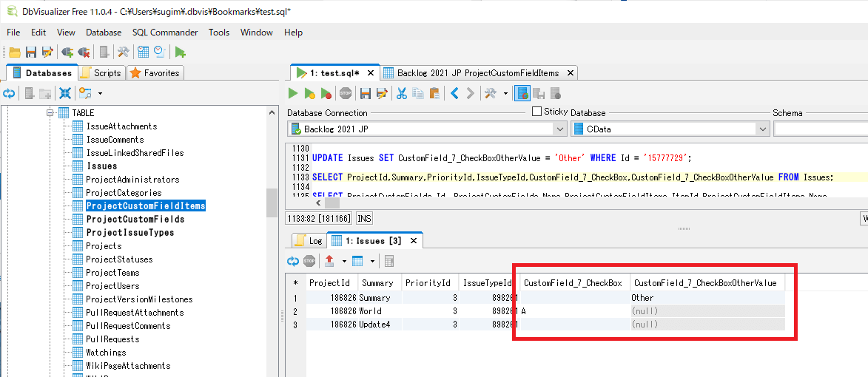Click the 'World' summary cell in row 2
868x377 pixels.
380,310
